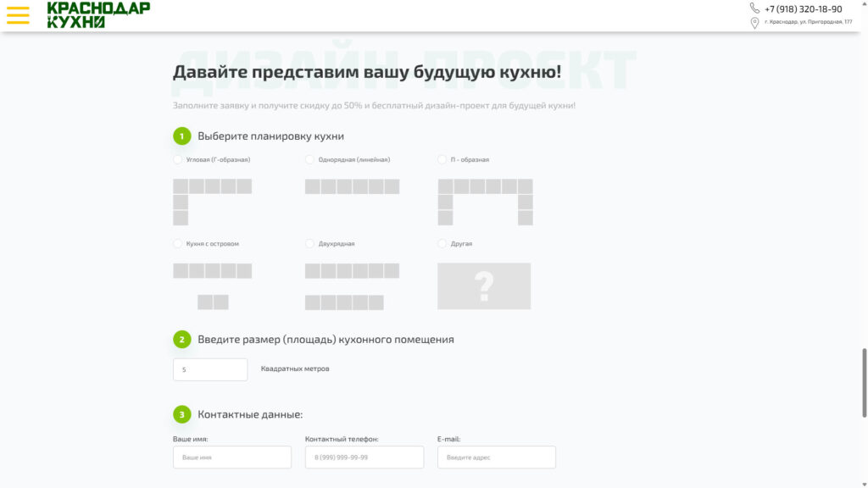This screenshot has height=488, width=868.
Task: Select the Угловая (Г-образная) radio button
Action: click(x=178, y=159)
